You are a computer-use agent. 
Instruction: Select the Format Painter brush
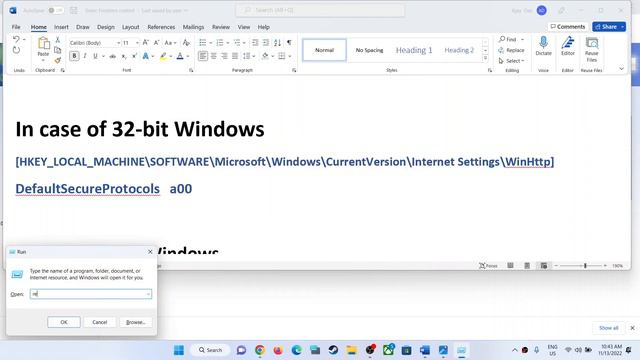58,60
